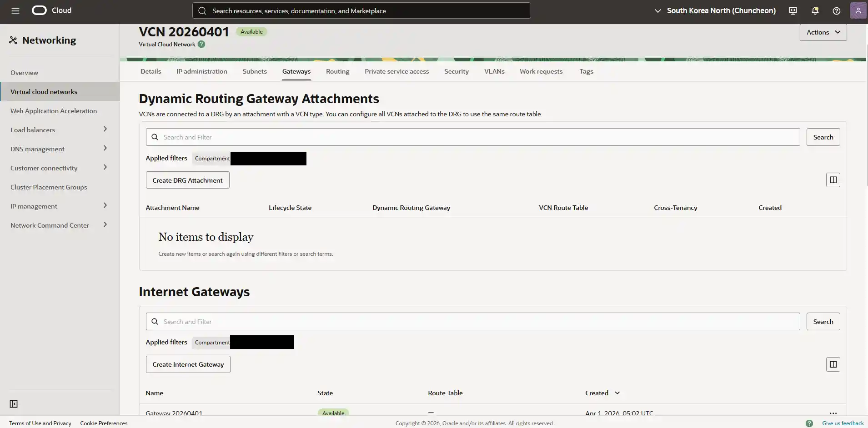
Task: Open the Actions dropdown
Action: tap(823, 32)
